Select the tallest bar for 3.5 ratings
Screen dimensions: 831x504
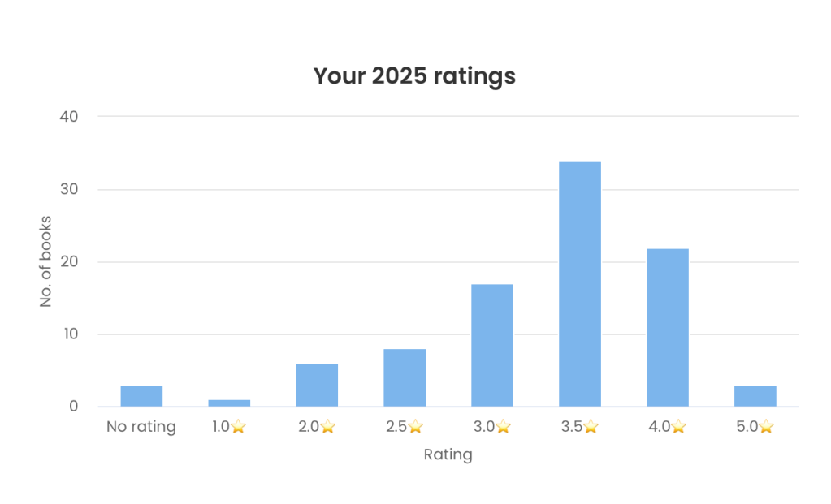580,284
